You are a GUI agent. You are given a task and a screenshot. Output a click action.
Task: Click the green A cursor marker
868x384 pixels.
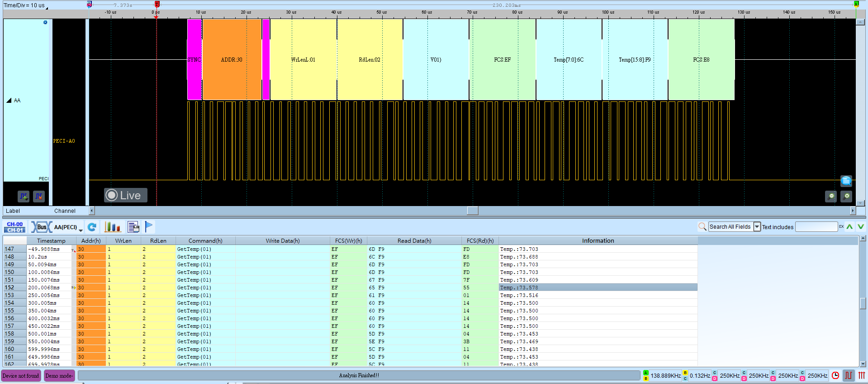856,4
